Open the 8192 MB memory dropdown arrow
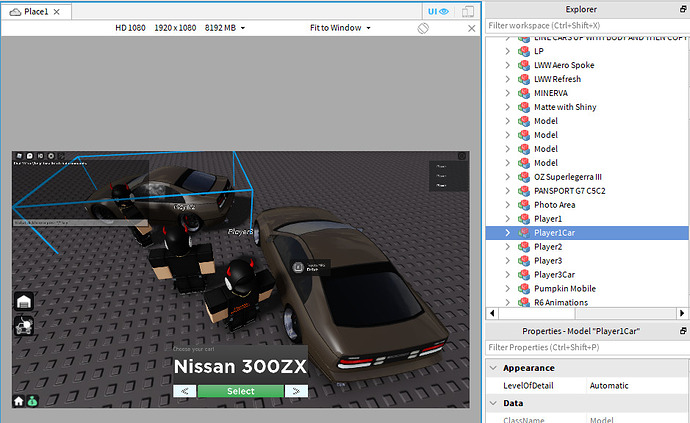This screenshot has width=690, height=423. pyautogui.click(x=243, y=28)
